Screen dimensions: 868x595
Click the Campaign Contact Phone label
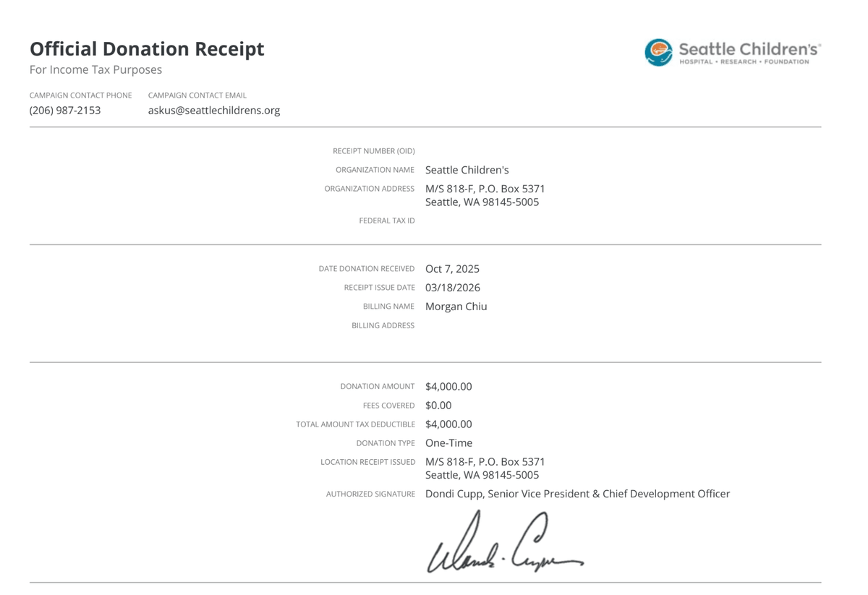tap(81, 95)
